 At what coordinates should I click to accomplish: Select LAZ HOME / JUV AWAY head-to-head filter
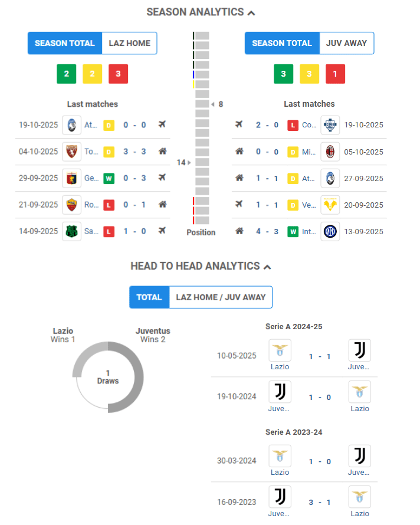click(221, 297)
